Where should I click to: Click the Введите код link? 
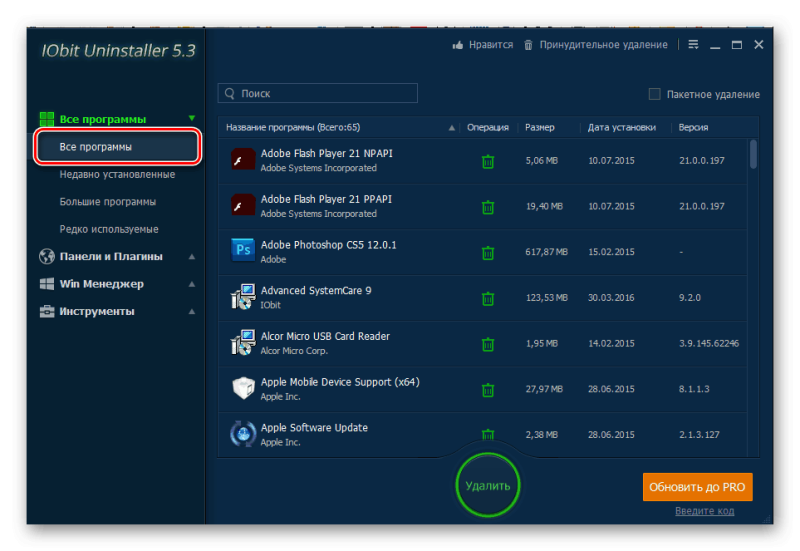[x=705, y=511]
